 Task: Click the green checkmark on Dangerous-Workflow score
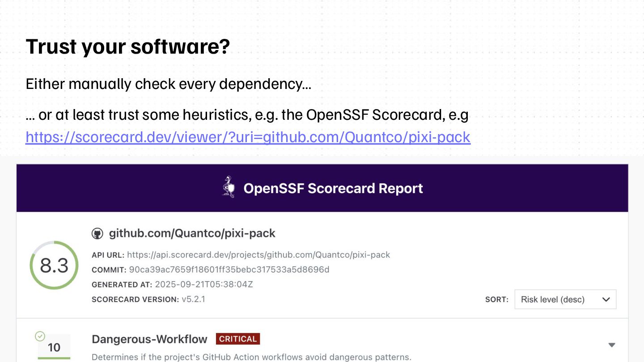[x=40, y=336]
